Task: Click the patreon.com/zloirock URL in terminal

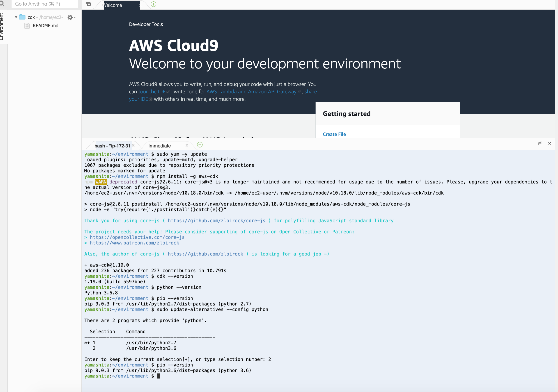Action: click(x=134, y=243)
